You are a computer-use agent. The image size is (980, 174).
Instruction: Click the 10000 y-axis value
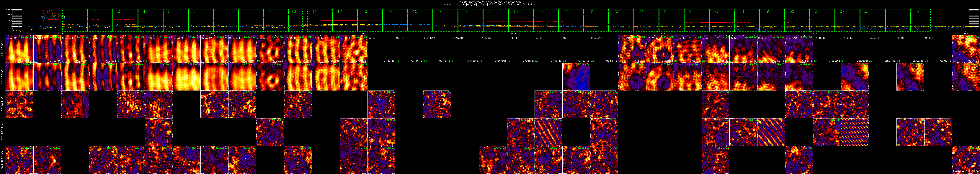(x=9, y=9)
